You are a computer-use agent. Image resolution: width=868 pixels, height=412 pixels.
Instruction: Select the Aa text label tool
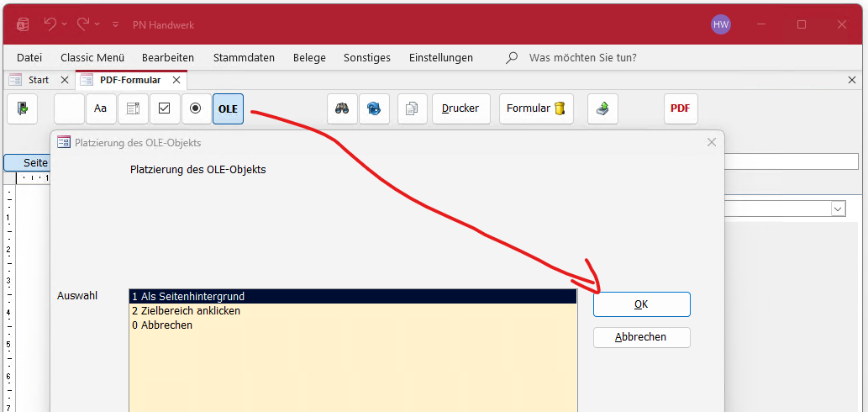pyautogui.click(x=100, y=108)
